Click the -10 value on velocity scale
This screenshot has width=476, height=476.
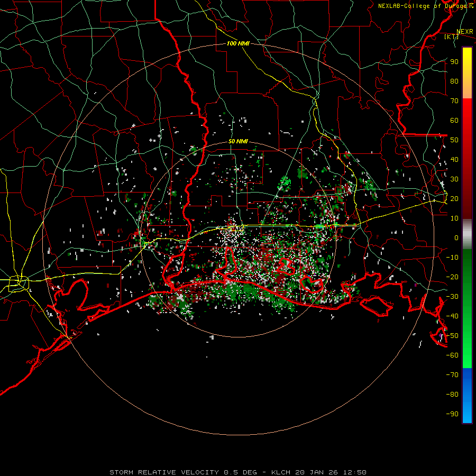[452, 258]
